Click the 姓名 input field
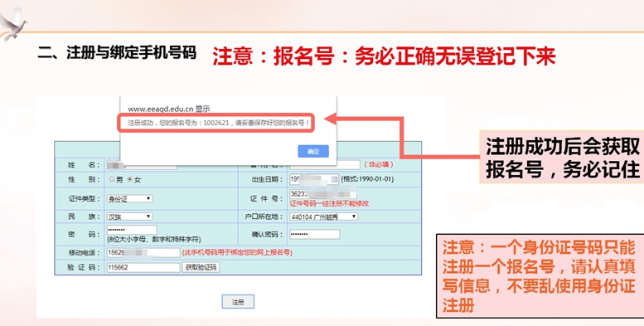644x326 pixels. click(142, 165)
